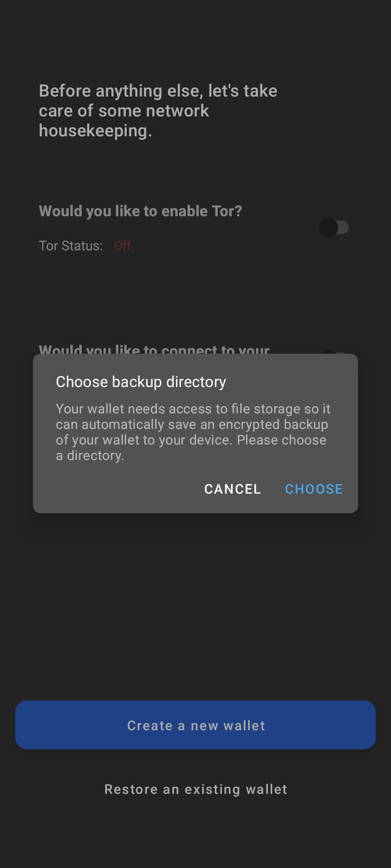The height and width of the screenshot is (868, 391).
Task: Click the Choose backup directory dialog title
Action: (141, 382)
